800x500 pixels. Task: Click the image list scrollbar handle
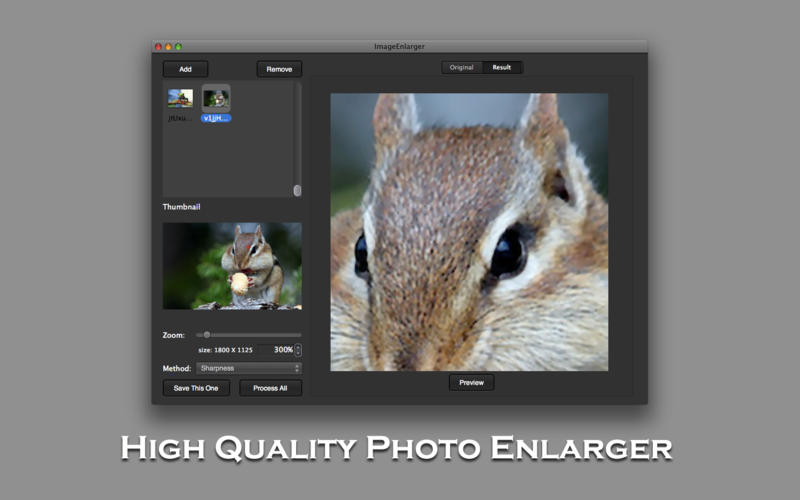(297, 190)
